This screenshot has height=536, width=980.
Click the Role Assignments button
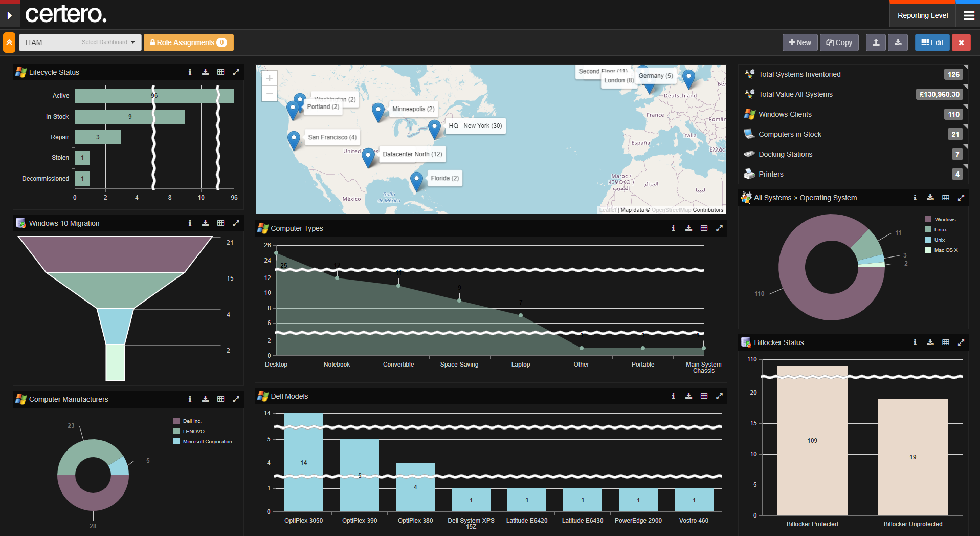point(189,42)
